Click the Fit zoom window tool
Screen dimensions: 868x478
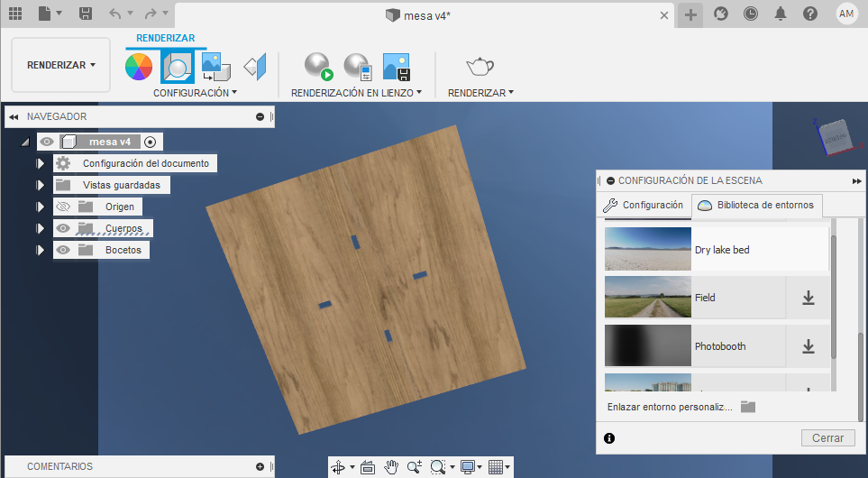[x=438, y=467]
